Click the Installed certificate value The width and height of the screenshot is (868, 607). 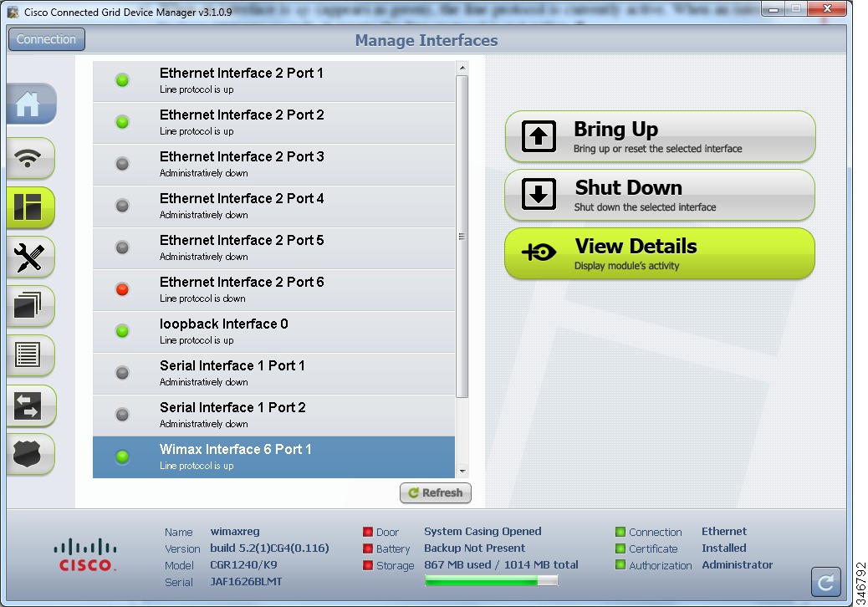(724, 548)
